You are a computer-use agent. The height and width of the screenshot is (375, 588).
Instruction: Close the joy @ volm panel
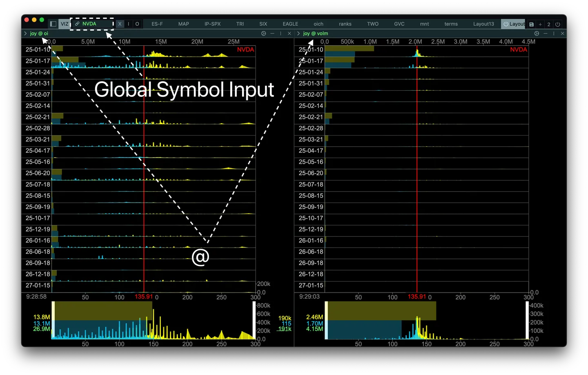coord(563,33)
